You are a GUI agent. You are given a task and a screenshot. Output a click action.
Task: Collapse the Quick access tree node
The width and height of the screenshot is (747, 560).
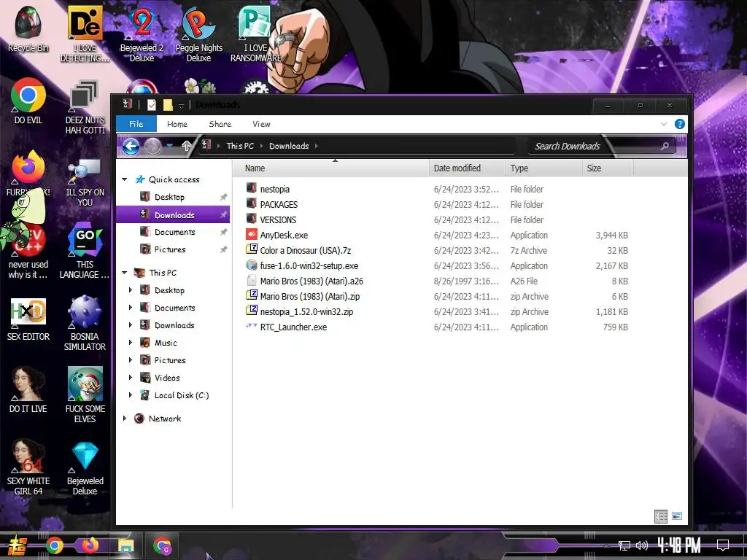(124, 179)
